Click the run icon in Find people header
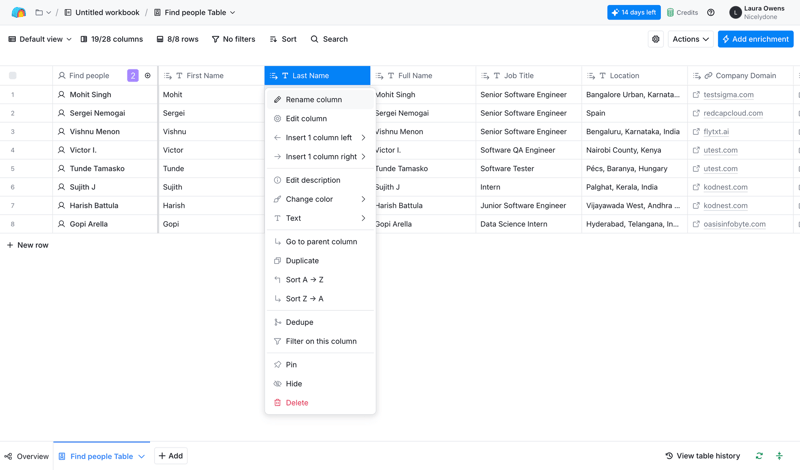The image size is (800, 470). (148, 76)
